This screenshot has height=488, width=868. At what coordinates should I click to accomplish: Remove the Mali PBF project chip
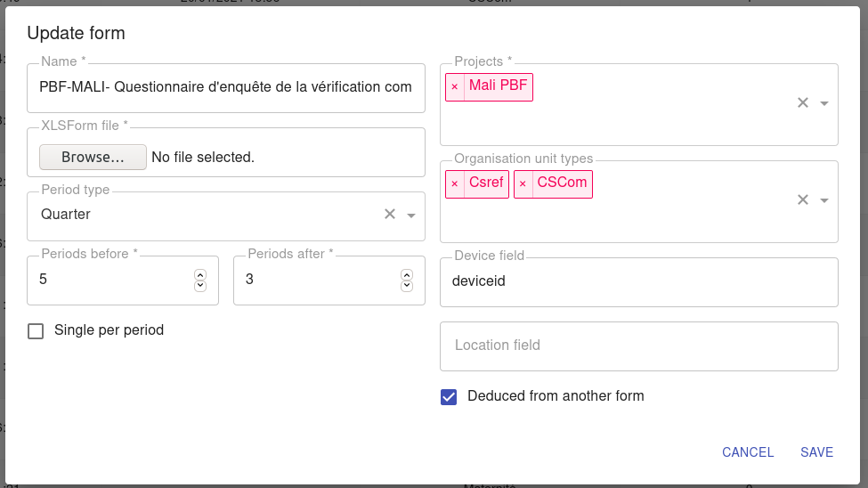click(x=455, y=87)
